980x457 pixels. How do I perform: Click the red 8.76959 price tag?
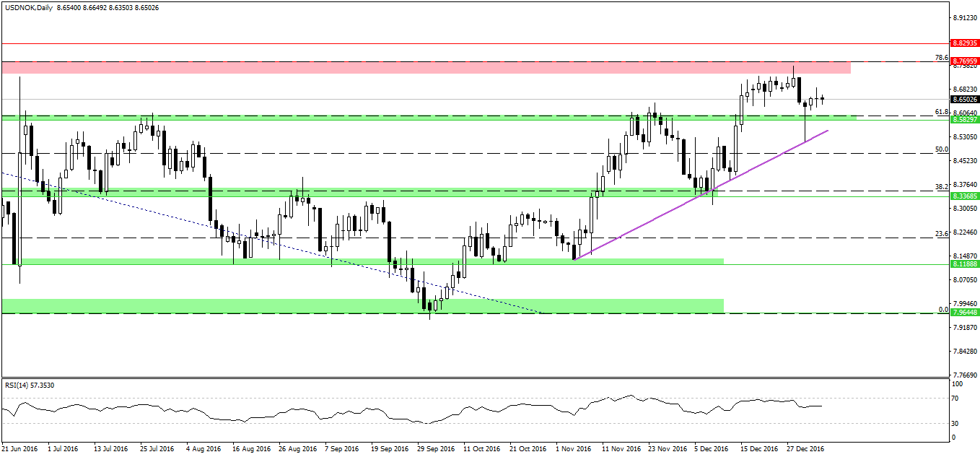pyautogui.click(x=964, y=61)
